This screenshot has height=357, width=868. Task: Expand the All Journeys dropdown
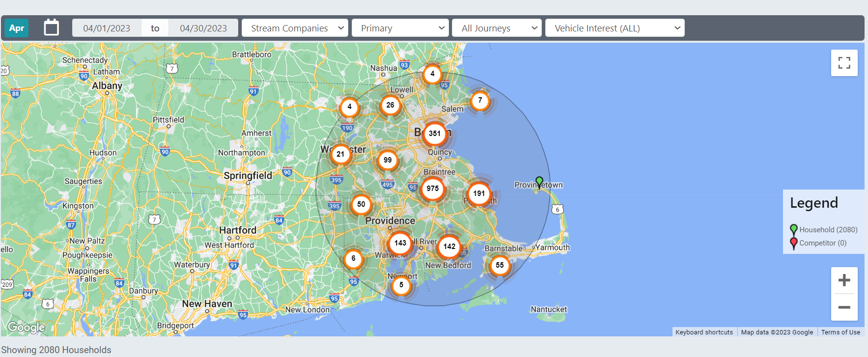click(497, 28)
